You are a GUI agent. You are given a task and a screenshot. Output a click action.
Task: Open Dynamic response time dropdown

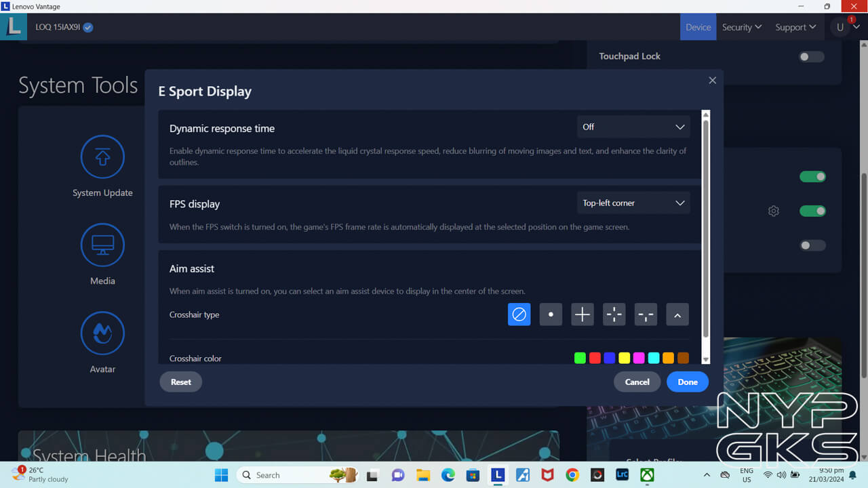[633, 127]
